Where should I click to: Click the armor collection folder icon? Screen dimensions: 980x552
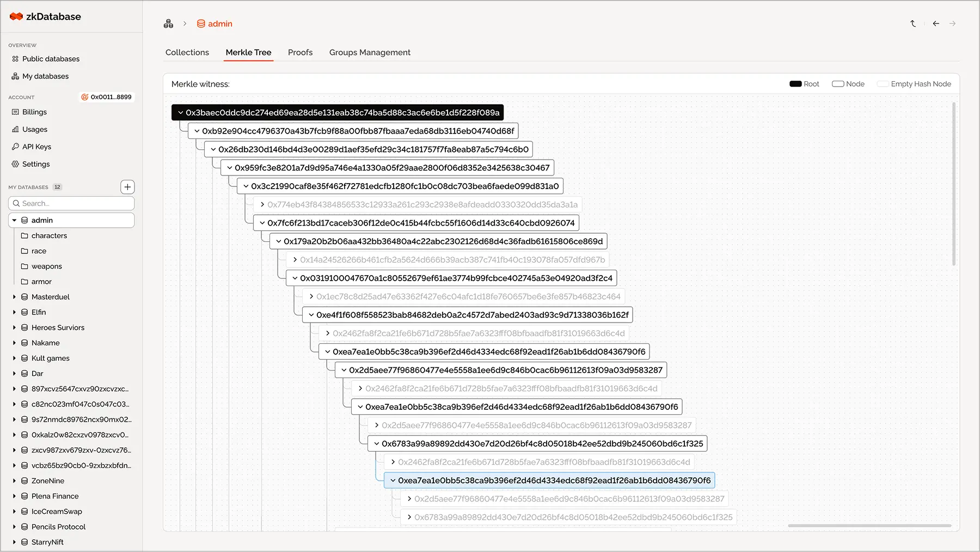click(24, 281)
